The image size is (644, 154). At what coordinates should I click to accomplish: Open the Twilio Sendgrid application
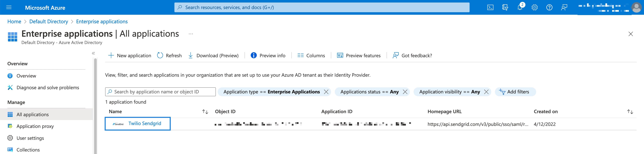[x=145, y=123]
